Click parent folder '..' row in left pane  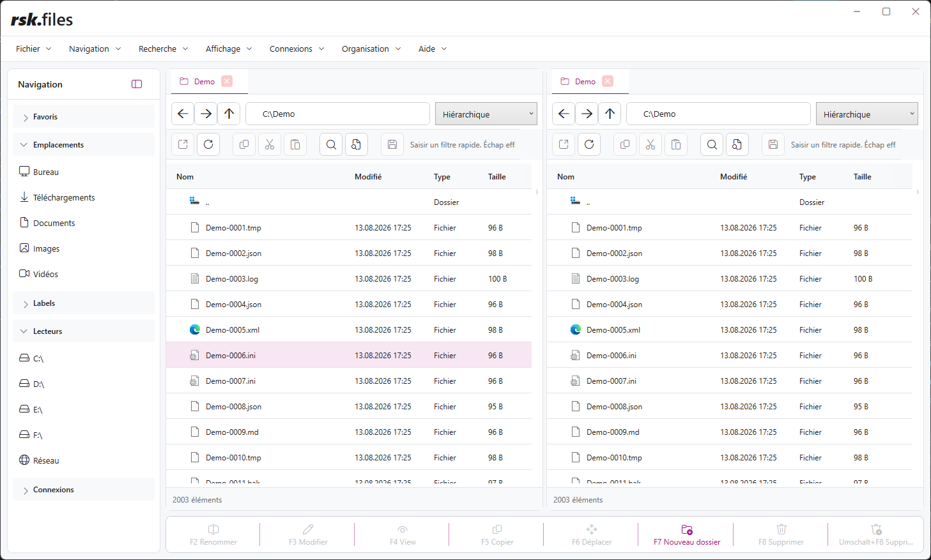point(349,202)
